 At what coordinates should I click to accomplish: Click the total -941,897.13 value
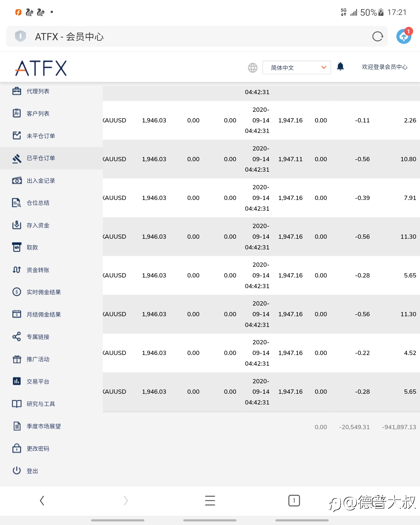click(399, 427)
